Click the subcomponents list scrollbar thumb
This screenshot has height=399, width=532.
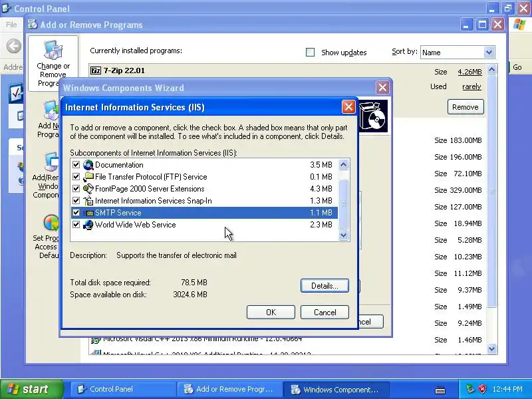(x=343, y=203)
